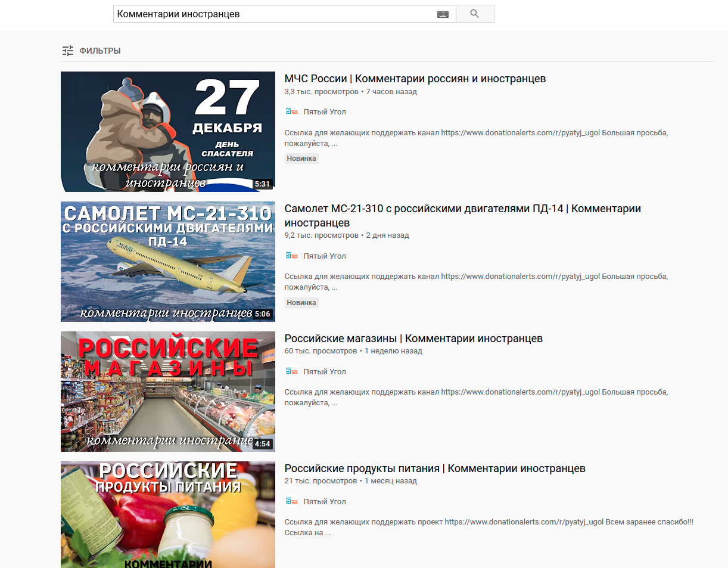Click description text under Самолет МС-21-310 video
The width and height of the screenshot is (728, 568).
coord(477,282)
